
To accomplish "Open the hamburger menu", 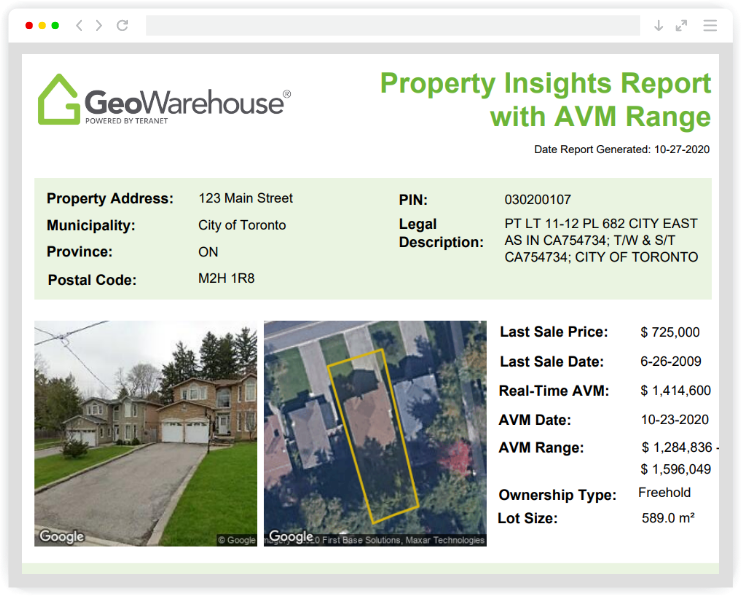I will pos(710,25).
